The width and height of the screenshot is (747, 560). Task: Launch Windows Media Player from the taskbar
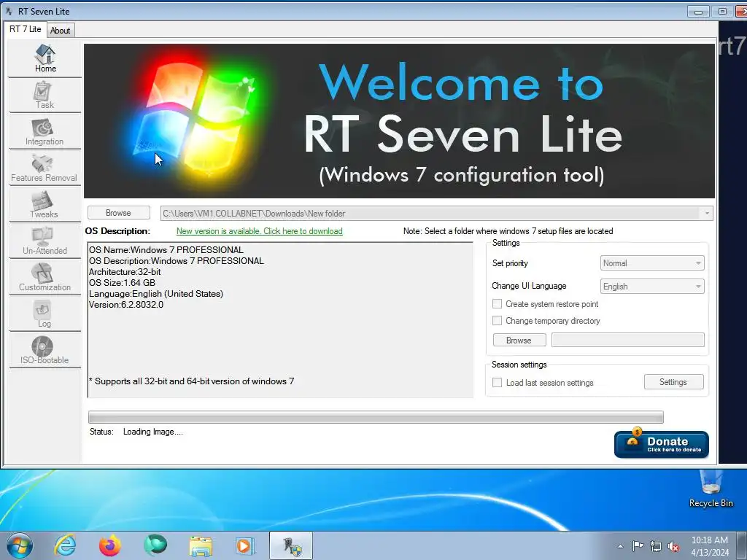pos(245,545)
